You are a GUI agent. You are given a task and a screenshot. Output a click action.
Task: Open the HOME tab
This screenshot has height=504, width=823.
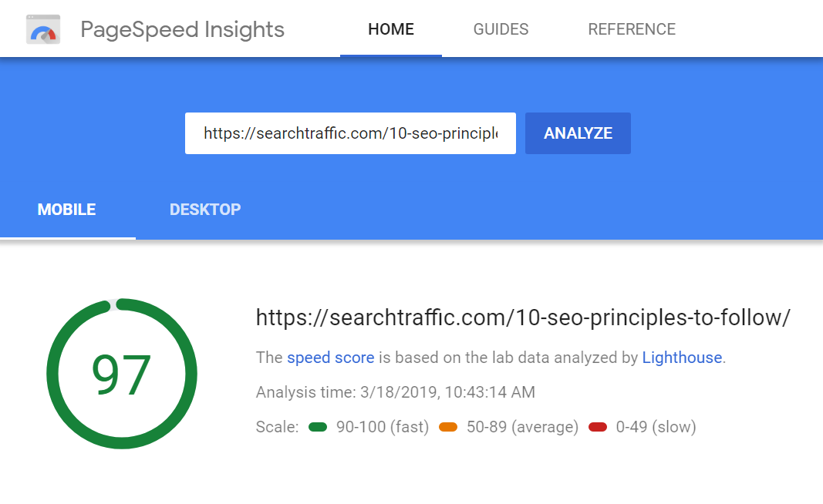click(391, 29)
